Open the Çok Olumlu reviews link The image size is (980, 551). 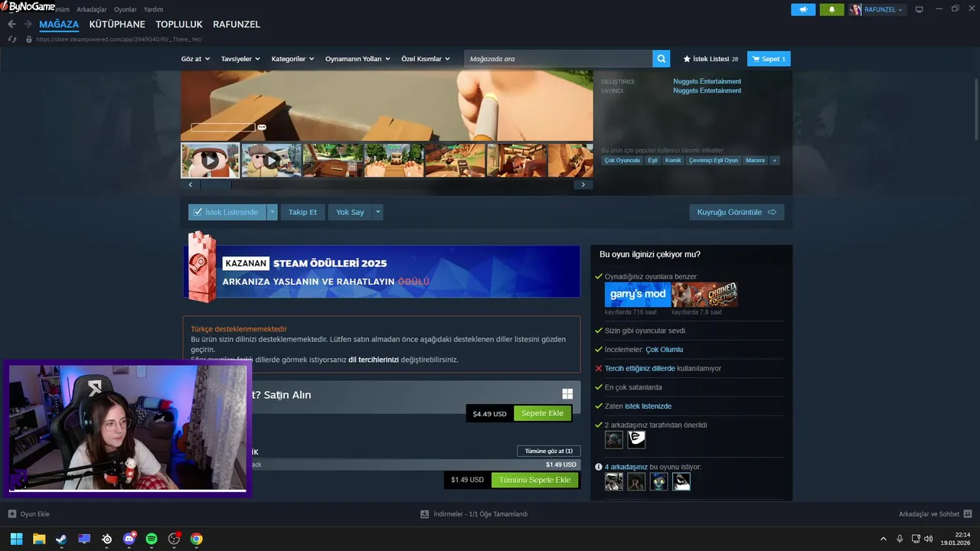click(x=664, y=350)
